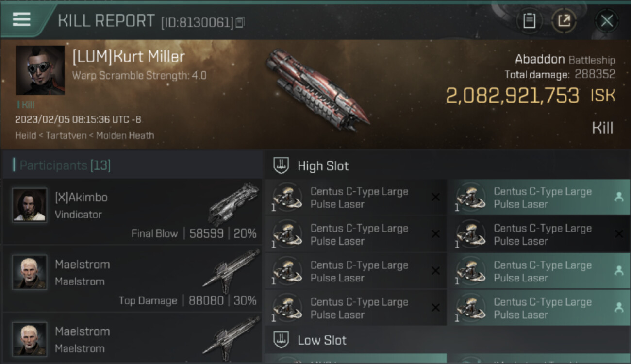Viewport: 631px width, 364px height.
Task: Click the High Slot section icon
Action: pos(282,166)
